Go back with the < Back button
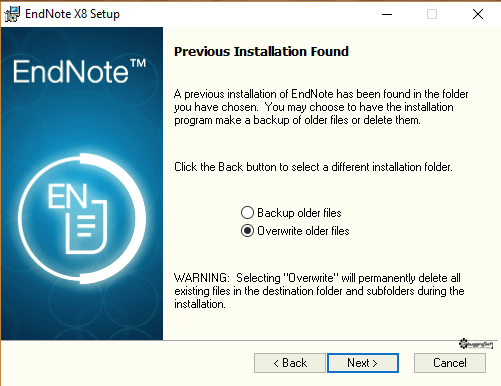The height and width of the screenshot is (386, 501). click(290, 363)
